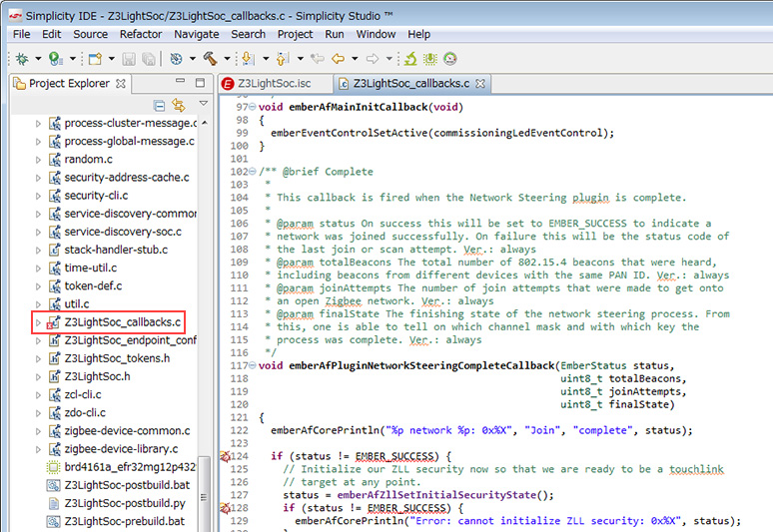Open the Build hammer dropdown arrow

[227, 59]
